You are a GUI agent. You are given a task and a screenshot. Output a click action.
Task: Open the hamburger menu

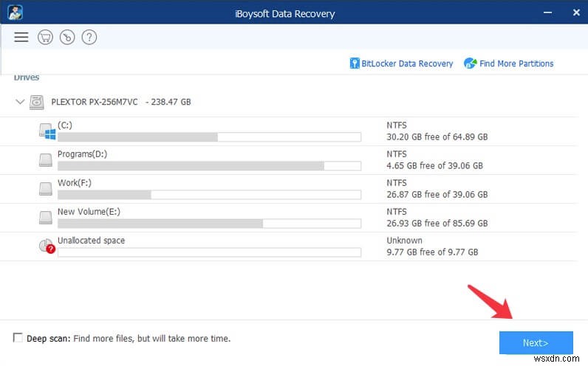[21, 37]
